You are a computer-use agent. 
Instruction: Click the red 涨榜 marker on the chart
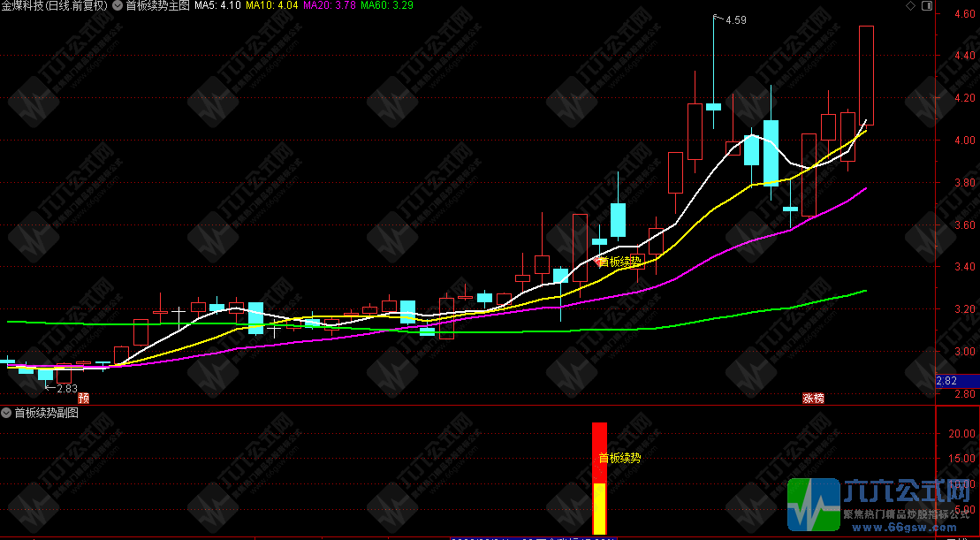point(813,399)
